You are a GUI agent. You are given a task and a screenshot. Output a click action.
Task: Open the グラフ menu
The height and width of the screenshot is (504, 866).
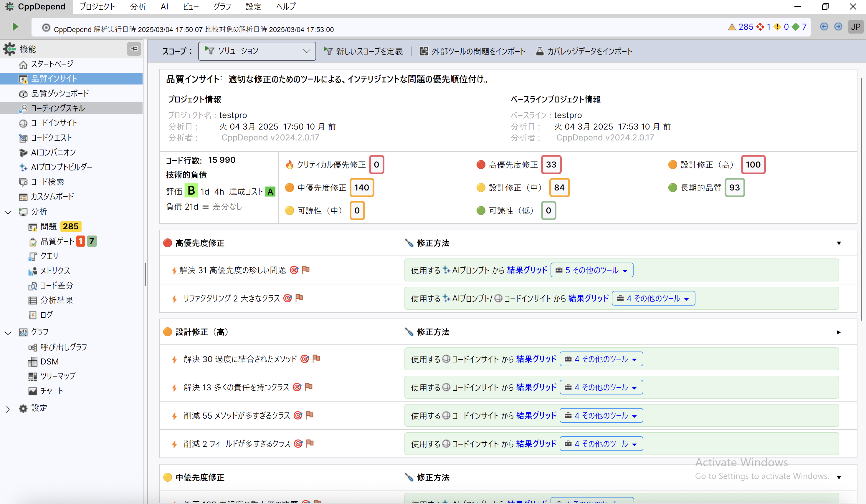pos(222,6)
